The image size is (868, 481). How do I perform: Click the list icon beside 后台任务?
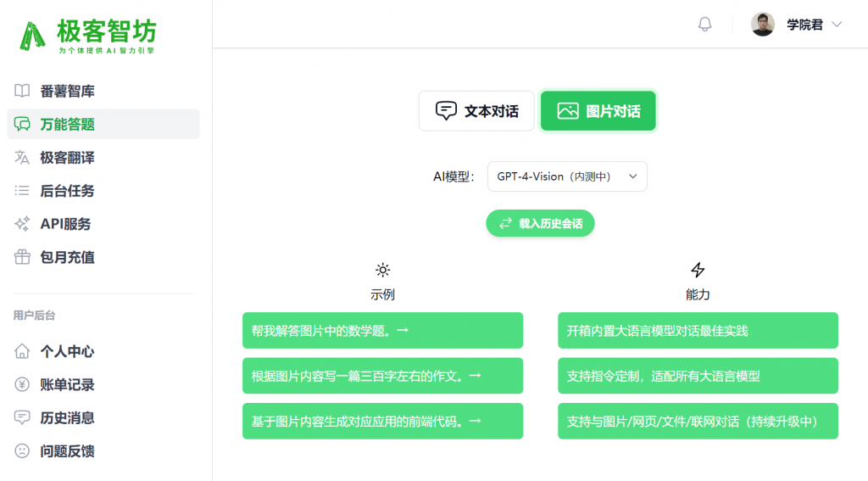point(22,191)
